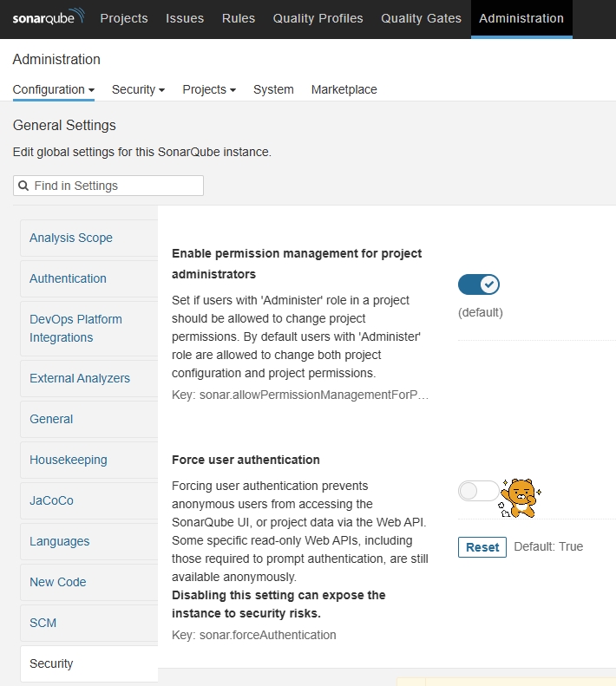Click the 'Key: sonar.forceAuthentication' text
The height and width of the screenshot is (686, 616).
(254, 635)
